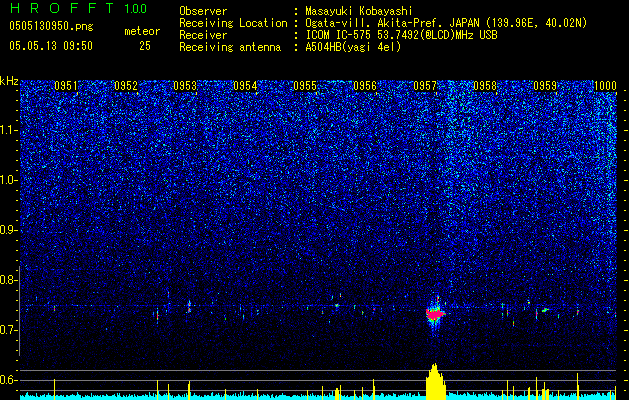Click the 0954 time marker

tap(245, 86)
